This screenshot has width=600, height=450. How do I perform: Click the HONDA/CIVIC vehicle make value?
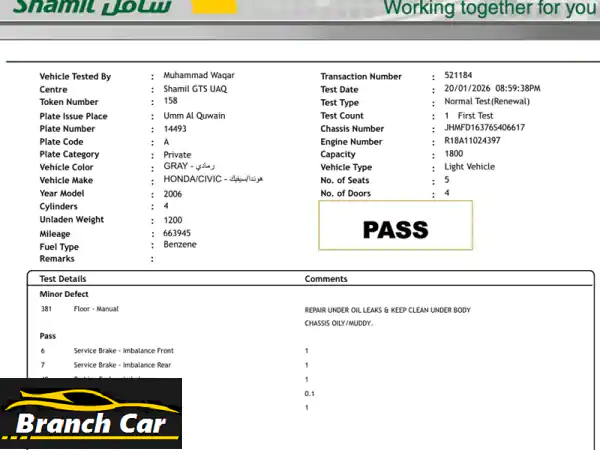point(194,180)
